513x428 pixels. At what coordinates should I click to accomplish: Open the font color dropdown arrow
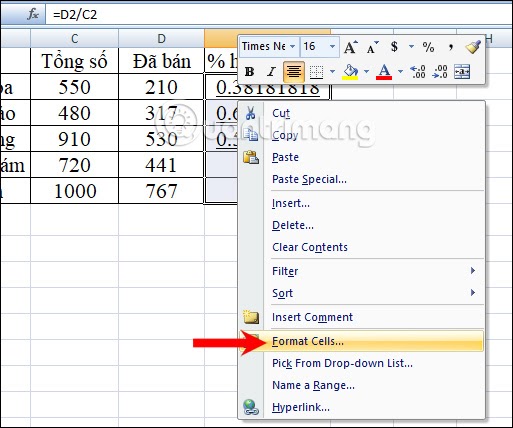[400, 71]
